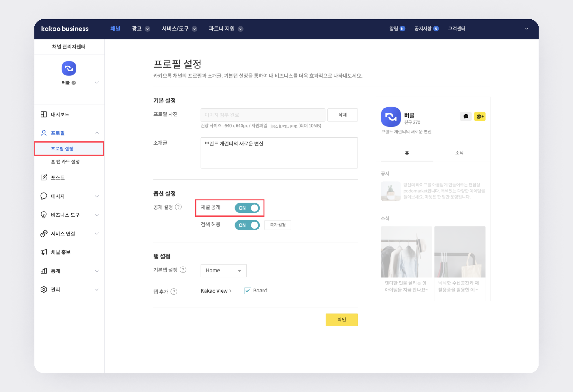Click the yellow 확인 button
The image size is (573, 392).
click(341, 319)
